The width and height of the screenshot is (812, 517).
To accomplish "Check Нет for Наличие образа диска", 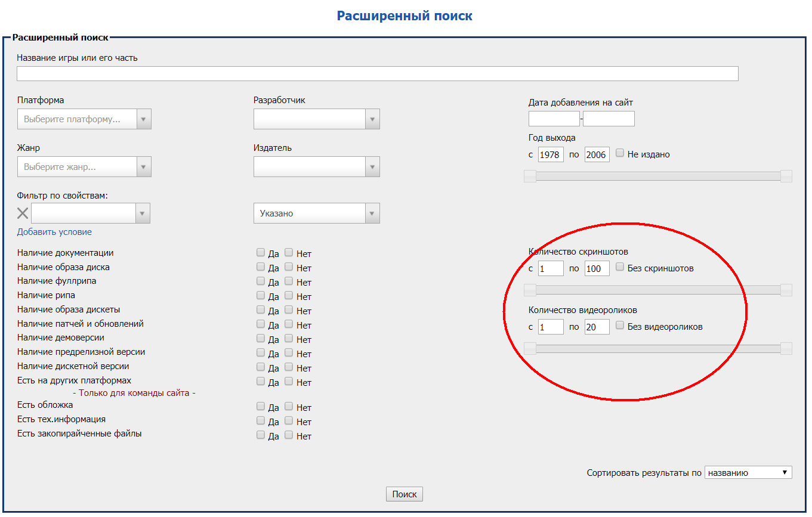I will [x=289, y=267].
